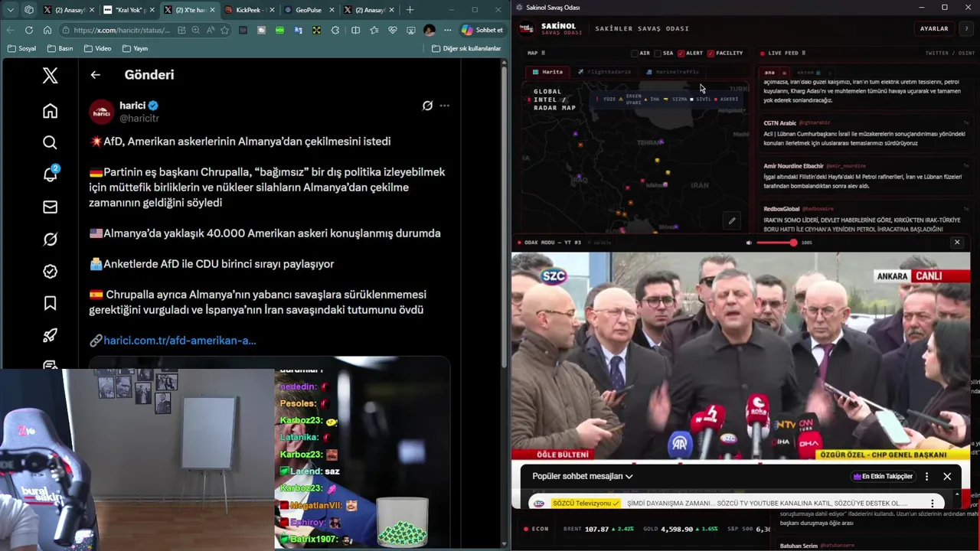980x551 pixels.
Task: Open X home from the X logo
Action: (50, 75)
